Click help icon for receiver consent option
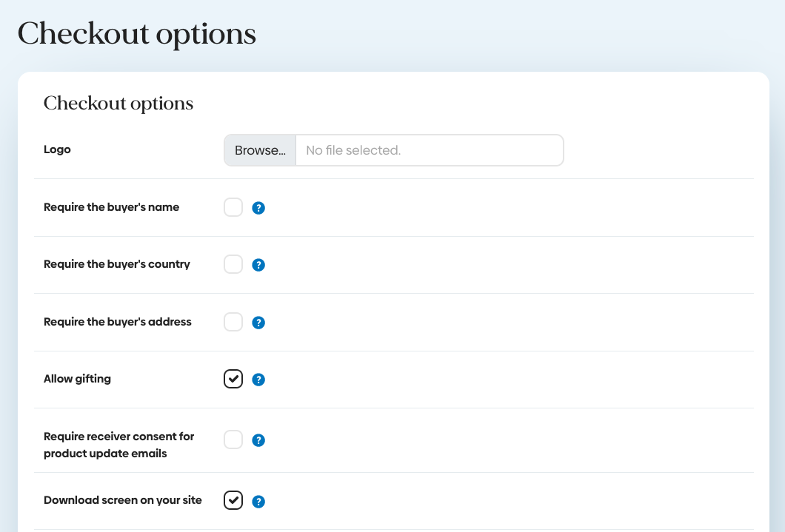785x532 pixels. coord(258,440)
